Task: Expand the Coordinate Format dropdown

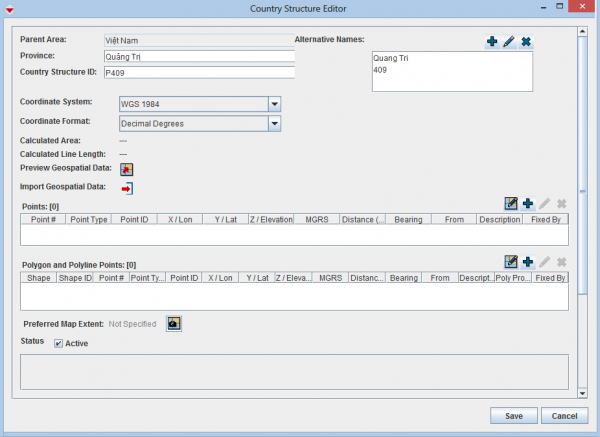Action: pos(275,123)
